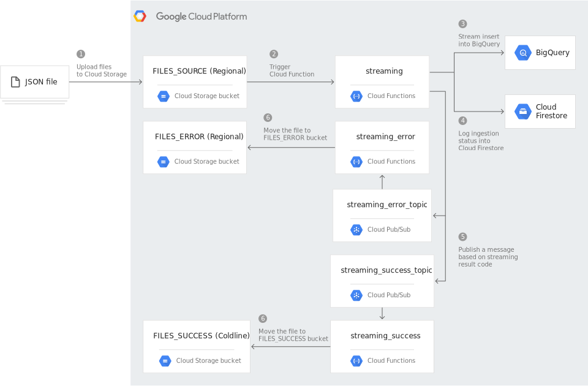Viewport: 588px width, 386px height.
Task: Click the 'Stream insert into BigQuery' annotation
Action: (478, 40)
